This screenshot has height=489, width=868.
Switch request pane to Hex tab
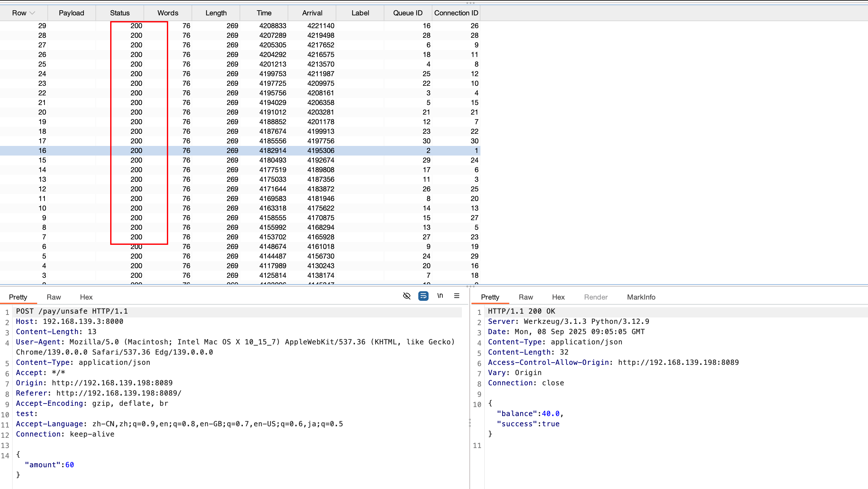coord(86,297)
